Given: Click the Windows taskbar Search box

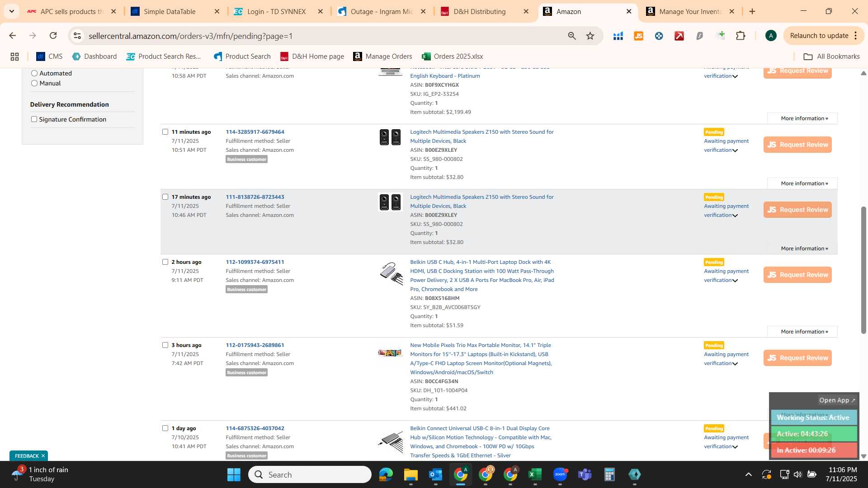Looking at the screenshot, I should click(310, 474).
